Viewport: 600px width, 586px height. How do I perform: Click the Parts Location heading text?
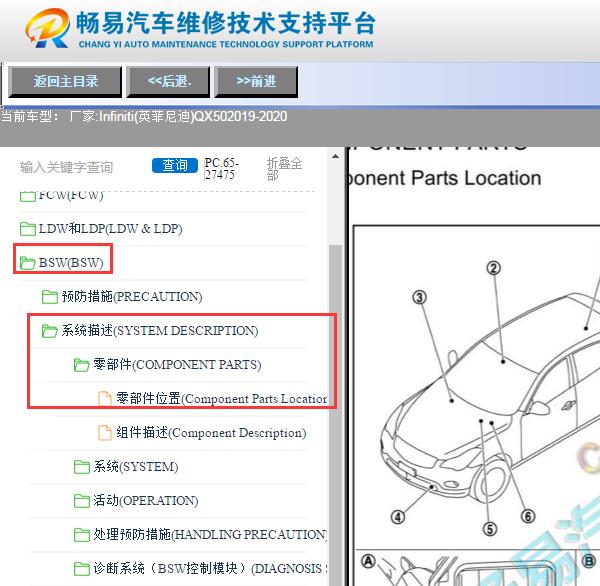click(x=444, y=178)
